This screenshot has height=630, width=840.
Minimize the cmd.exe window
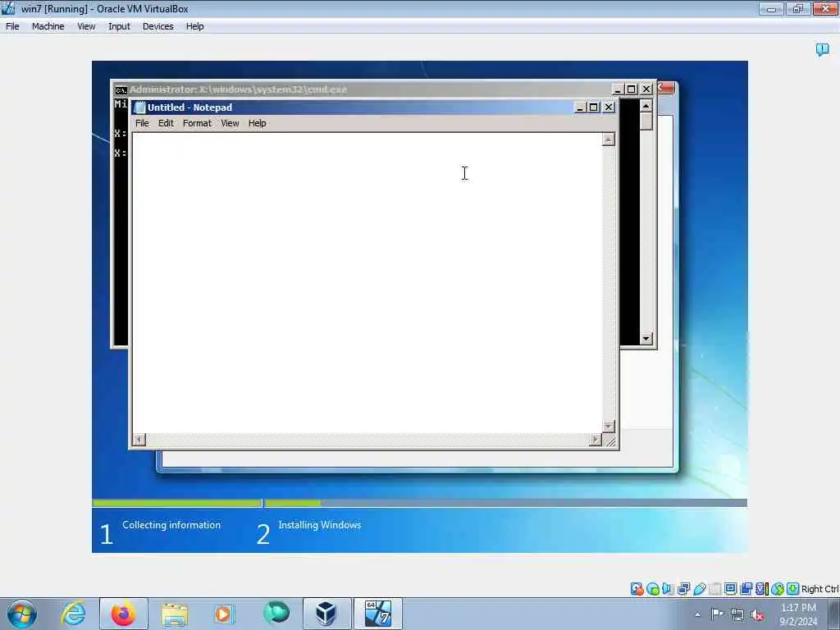[x=617, y=89]
